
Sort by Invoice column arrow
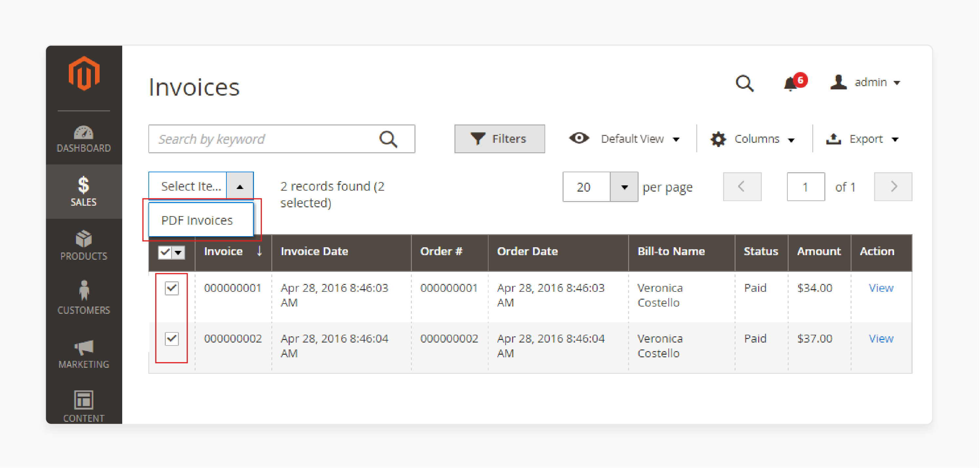click(x=259, y=251)
